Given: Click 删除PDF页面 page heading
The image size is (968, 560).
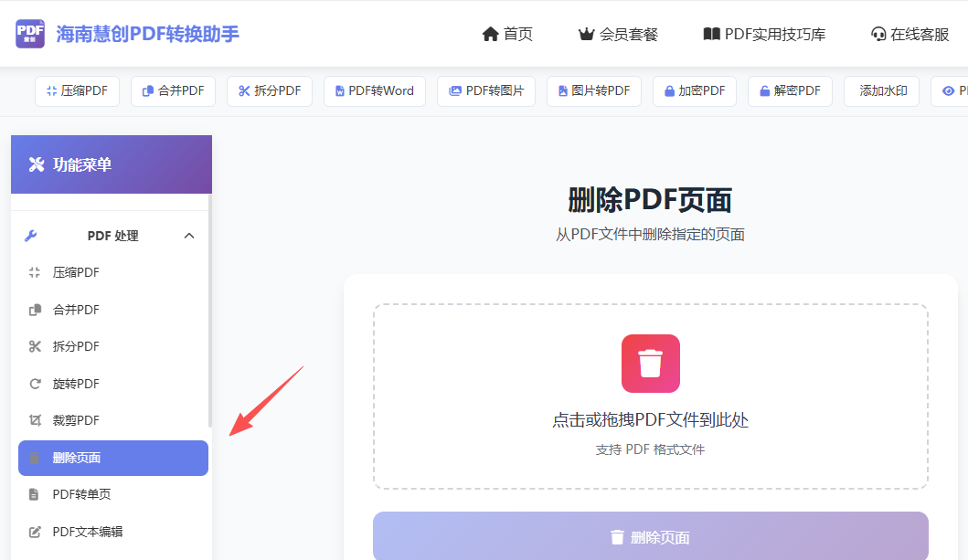Looking at the screenshot, I should tap(650, 200).
